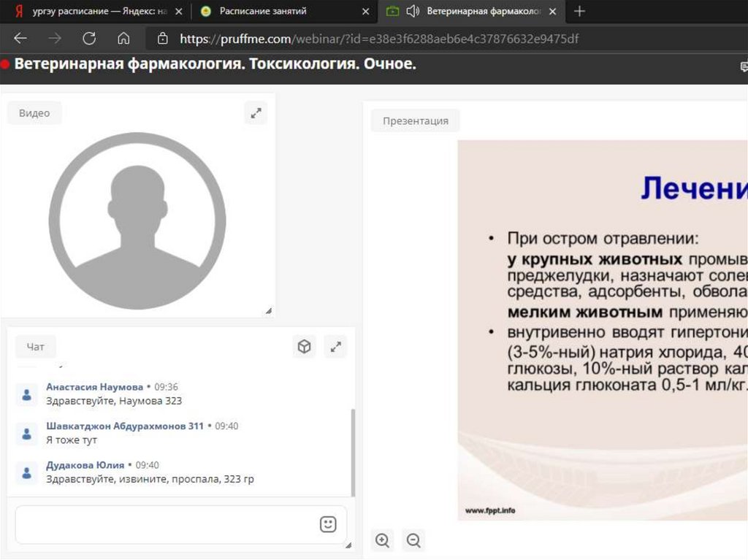Click the Чат panel label
The image size is (748, 560).
[35, 347]
